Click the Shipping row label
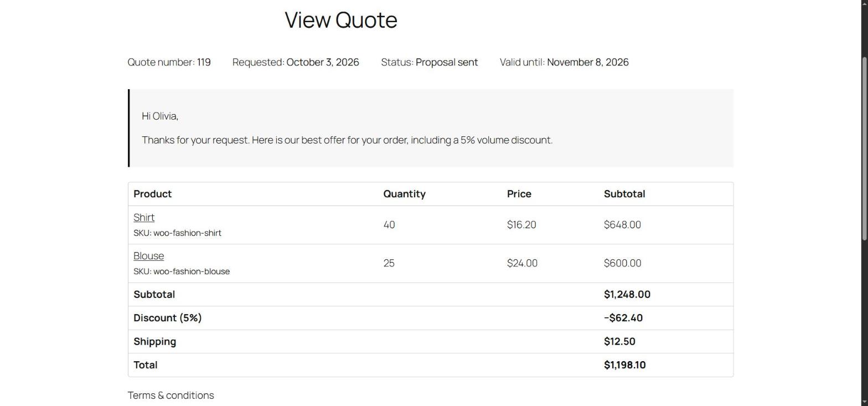 coord(155,342)
